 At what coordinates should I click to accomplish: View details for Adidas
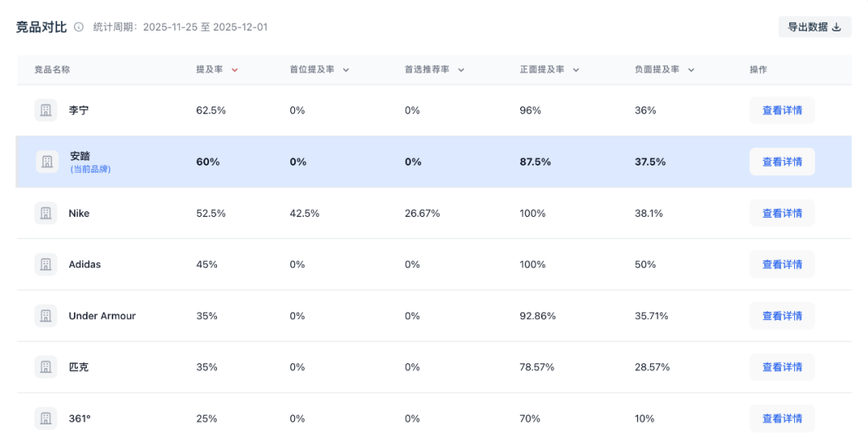click(782, 264)
